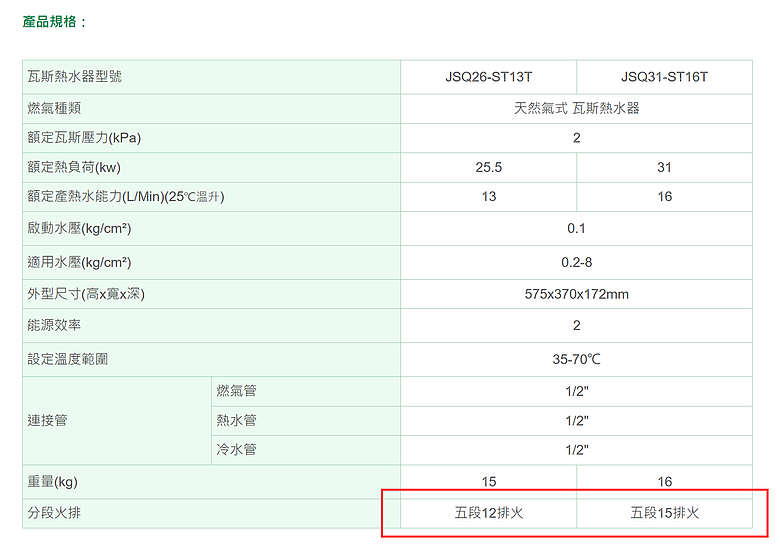Select the JSQ26-ST13T model header cell
This screenshot has height=557, width=780.
[488, 77]
